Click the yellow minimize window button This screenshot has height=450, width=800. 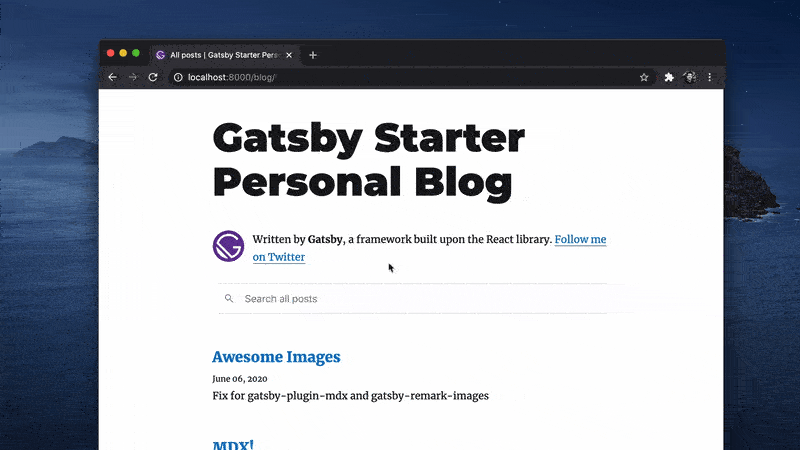click(123, 53)
